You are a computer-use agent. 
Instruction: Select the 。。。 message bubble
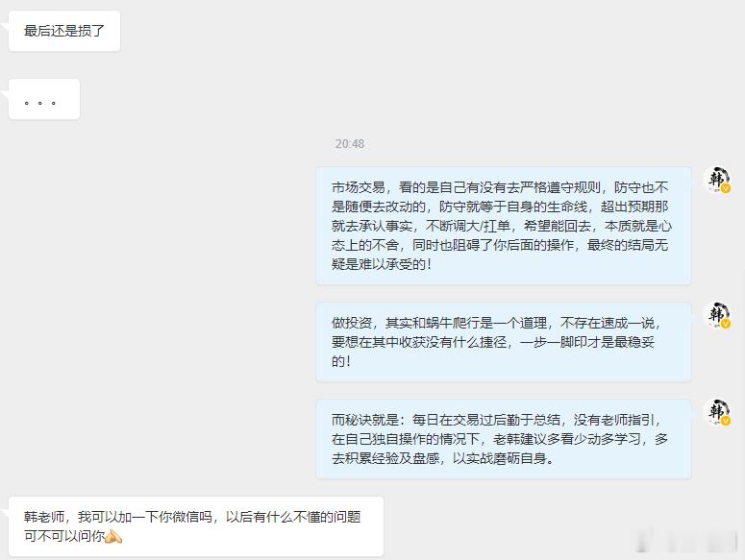coord(44,99)
